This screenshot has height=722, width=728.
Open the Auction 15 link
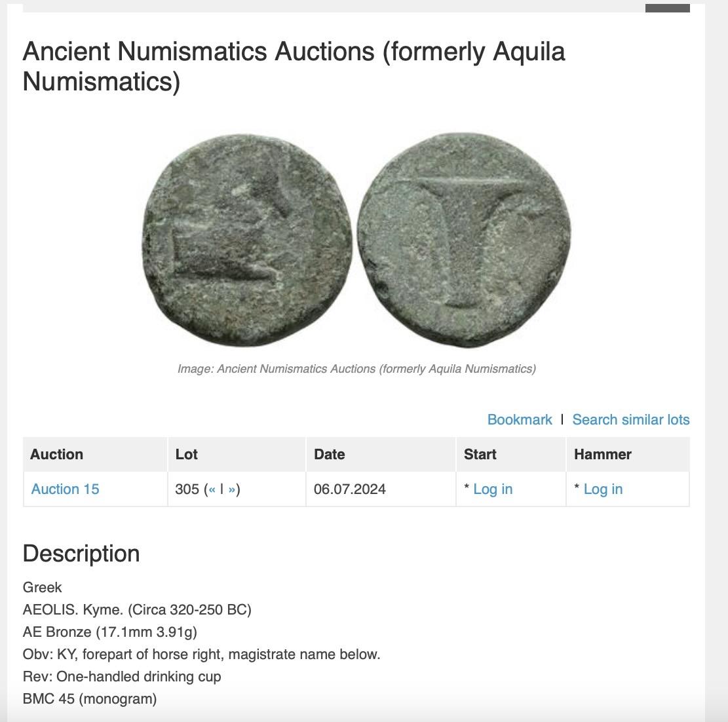pyautogui.click(x=65, y=489)
